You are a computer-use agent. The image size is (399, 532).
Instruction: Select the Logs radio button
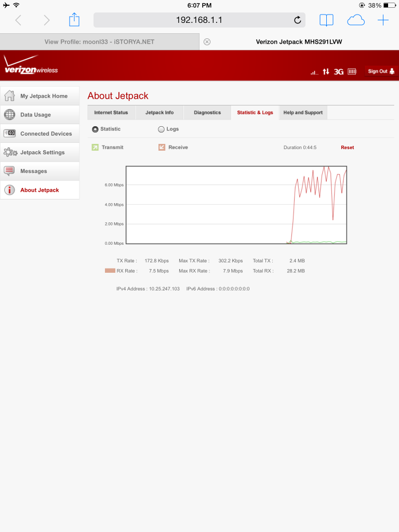pos(161,129)
